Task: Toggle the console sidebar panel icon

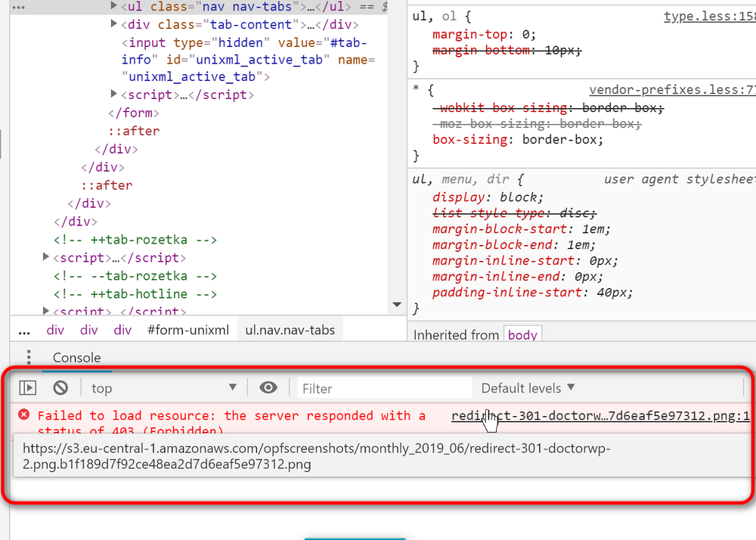Action: pyautogui.click(x=27, y=388)
